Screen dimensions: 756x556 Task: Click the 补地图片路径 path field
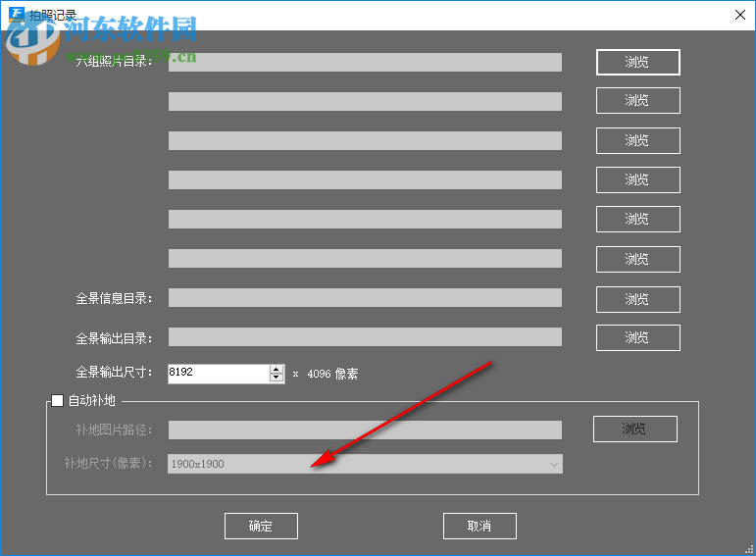(365, 430)
